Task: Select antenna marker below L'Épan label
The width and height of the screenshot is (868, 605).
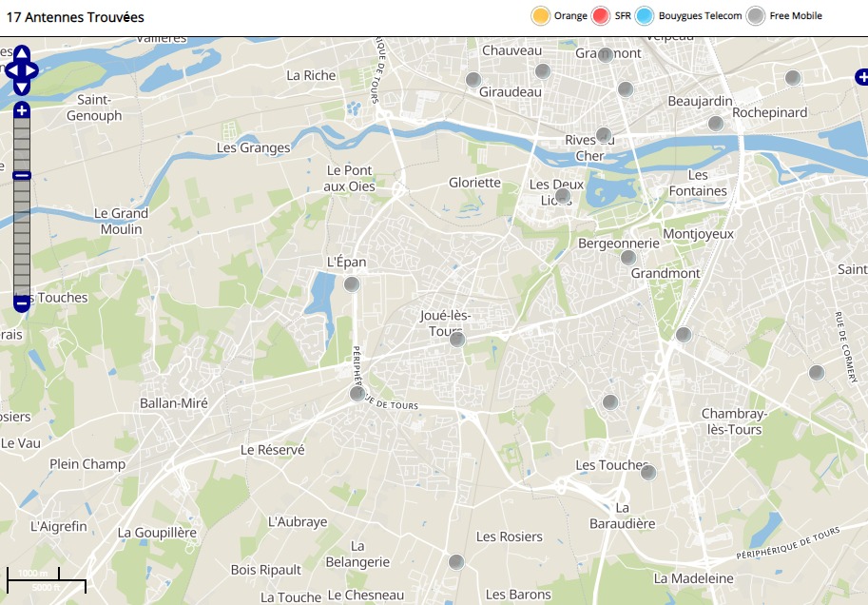Action: pos(352,284)
